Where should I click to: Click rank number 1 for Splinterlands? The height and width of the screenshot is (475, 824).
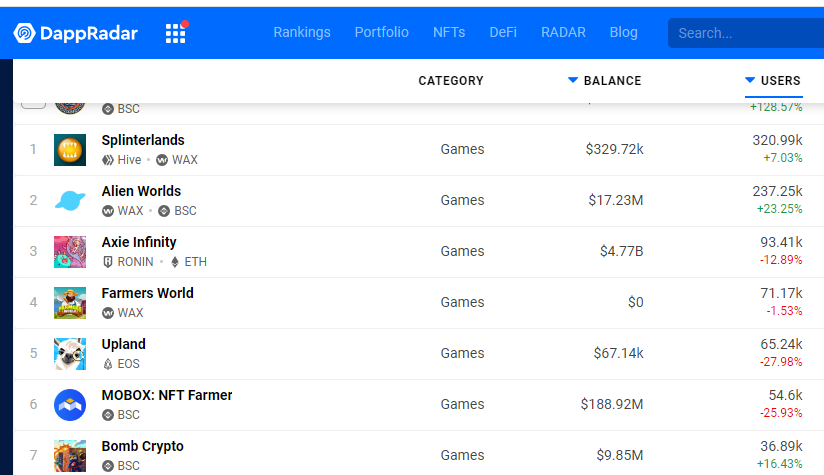(x=33, y=149)
